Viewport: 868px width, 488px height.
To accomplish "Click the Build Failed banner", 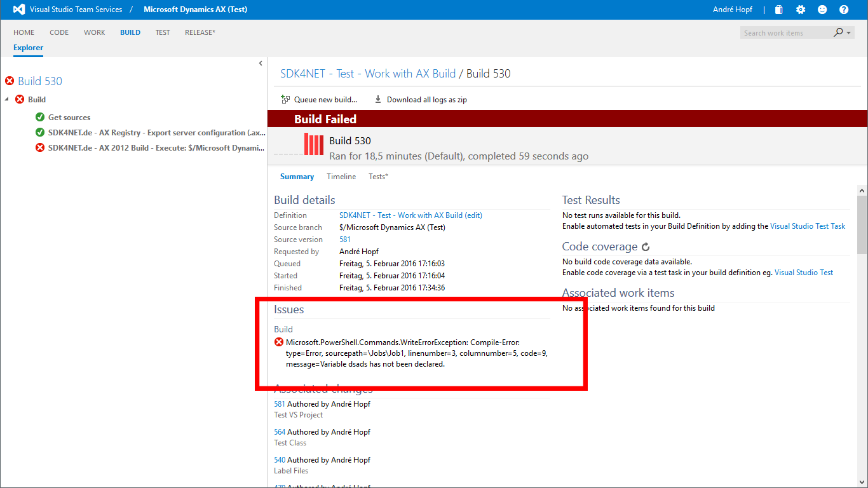I will click(567, 119).
